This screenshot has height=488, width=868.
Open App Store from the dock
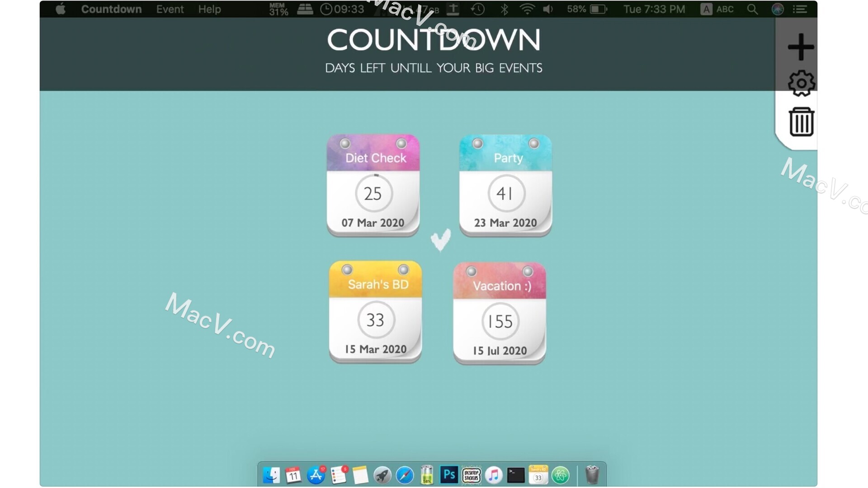tap(319, 474)
